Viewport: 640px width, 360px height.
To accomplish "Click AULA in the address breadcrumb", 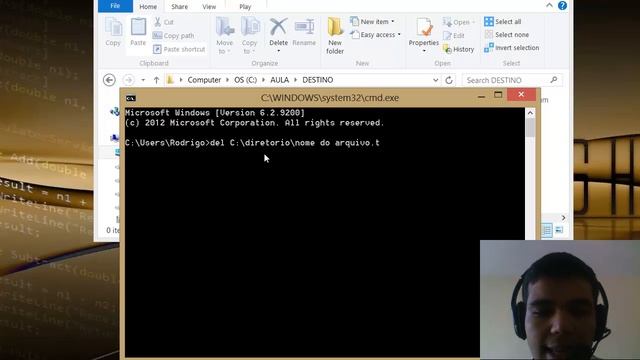I will (x=280, y=80).
